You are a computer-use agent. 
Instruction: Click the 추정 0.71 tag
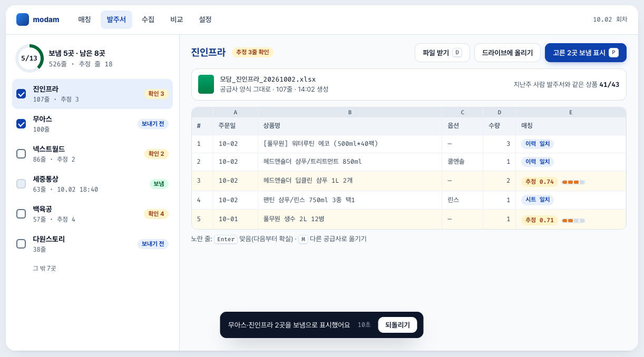pyautogui.click(x=540, y=220)
